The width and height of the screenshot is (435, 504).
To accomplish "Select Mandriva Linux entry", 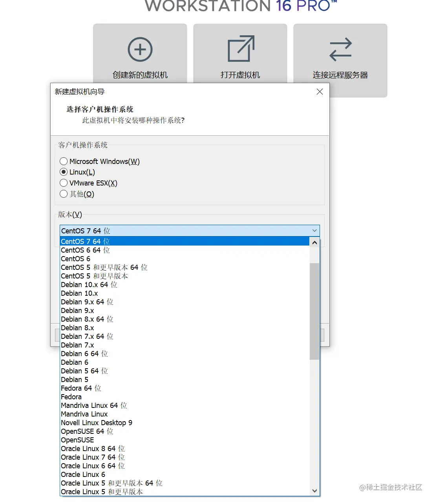I will click(185, 414).
